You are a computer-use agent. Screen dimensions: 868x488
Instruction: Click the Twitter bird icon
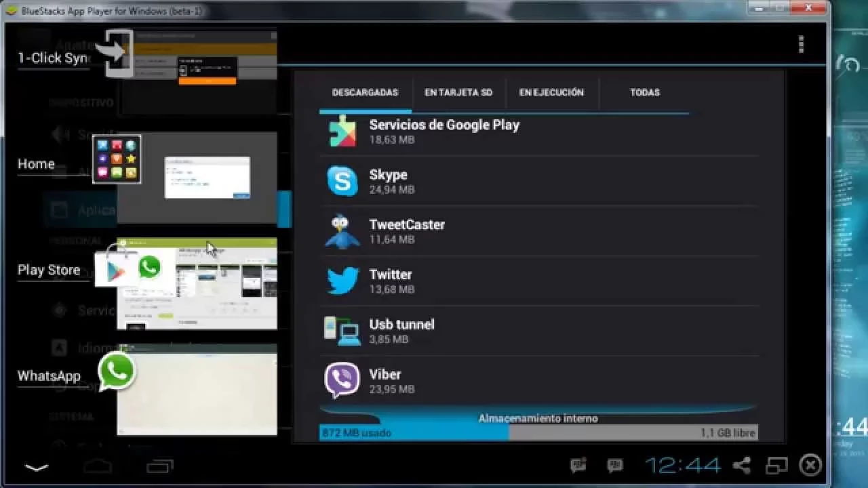point(342,281)
